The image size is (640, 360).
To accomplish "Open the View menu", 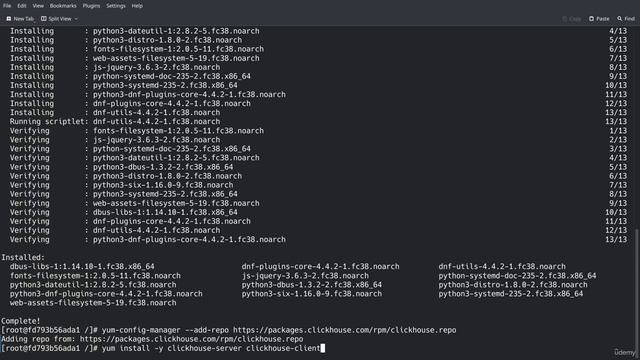I will click(x=38, y=6).
